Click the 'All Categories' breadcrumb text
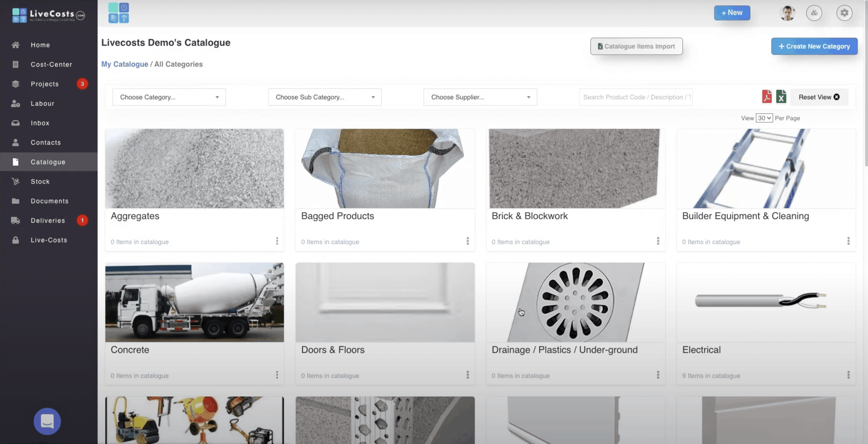 click(178, 64)
